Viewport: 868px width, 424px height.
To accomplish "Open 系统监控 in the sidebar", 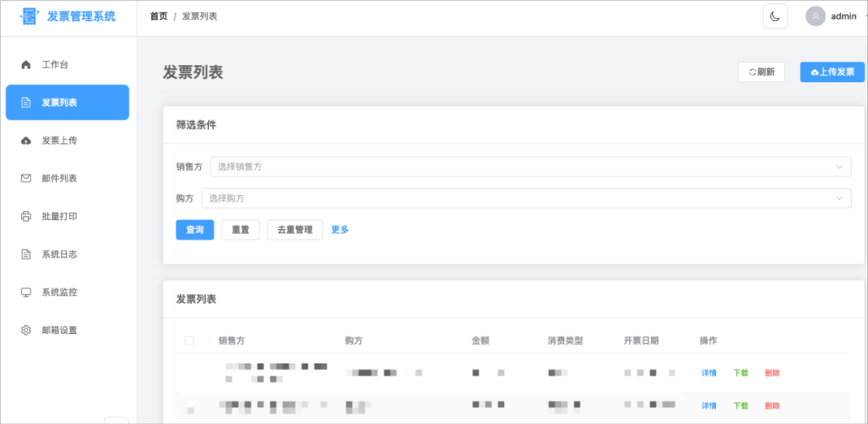I will (68, 291).
